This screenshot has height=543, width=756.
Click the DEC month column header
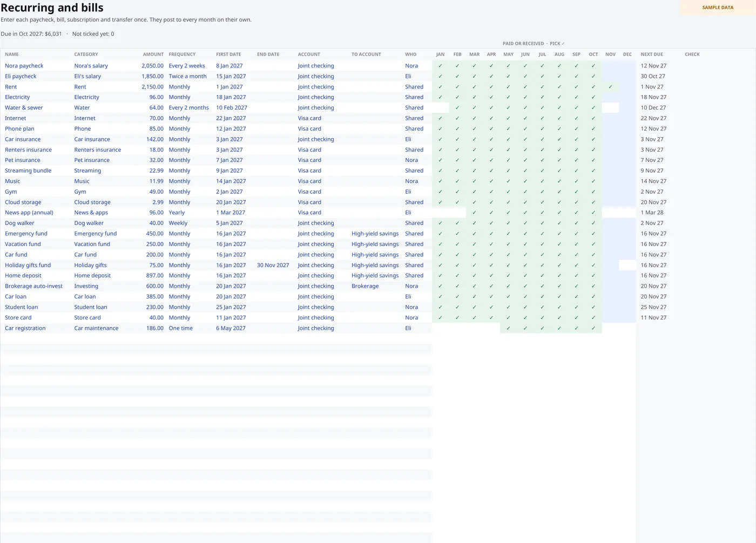point(627,55)
